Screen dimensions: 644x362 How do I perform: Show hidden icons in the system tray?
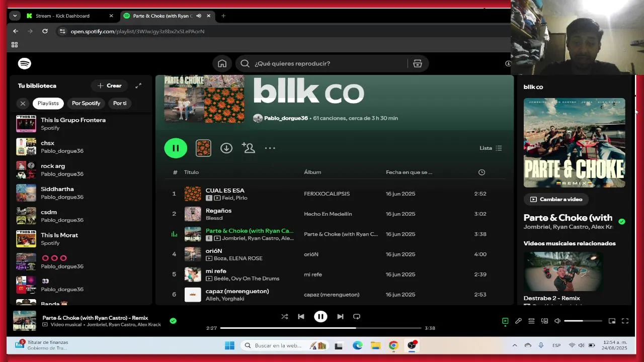(x=514, y=345)
